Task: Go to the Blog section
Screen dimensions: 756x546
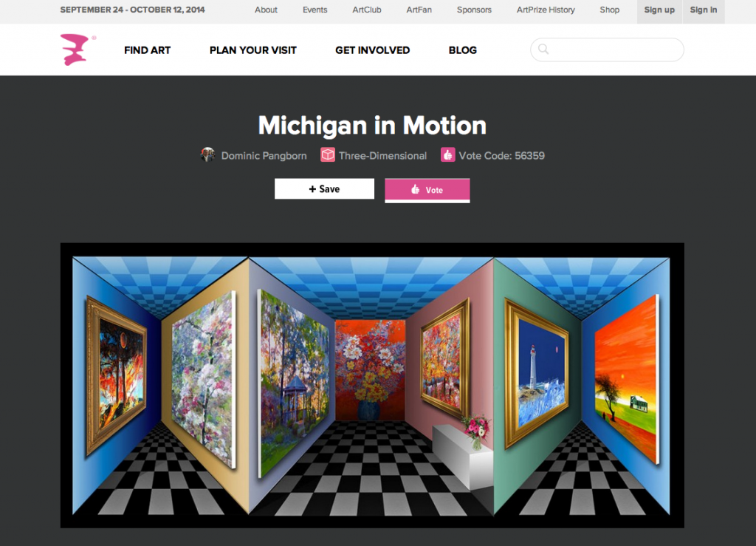Action: [x=463, y=50]
